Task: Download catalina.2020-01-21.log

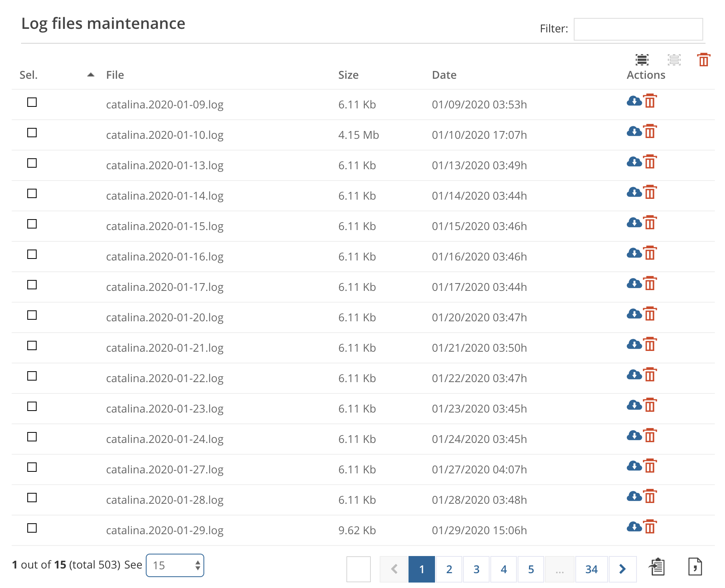Action: point(634,344)
